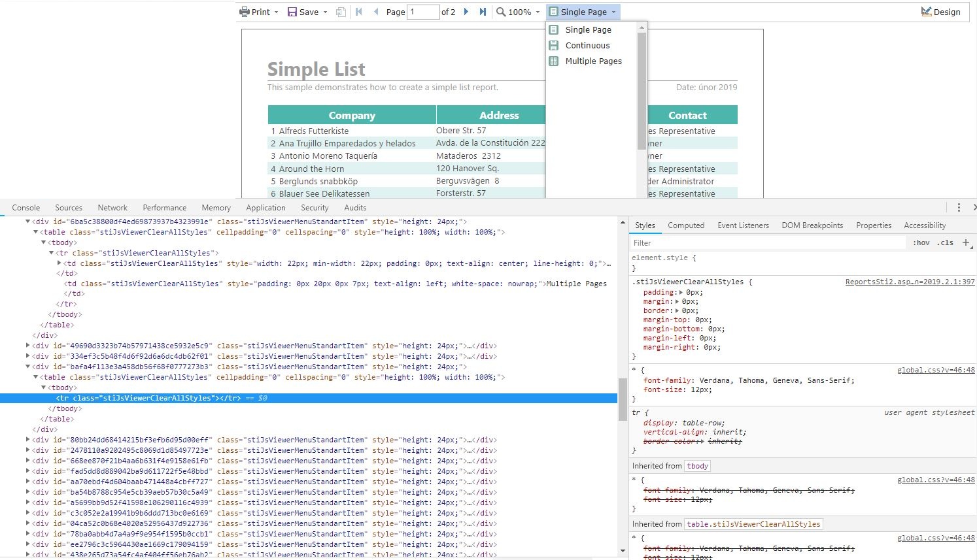Switch to the Audits tab
Screen dimensions: 977x560
pos(355,208)
